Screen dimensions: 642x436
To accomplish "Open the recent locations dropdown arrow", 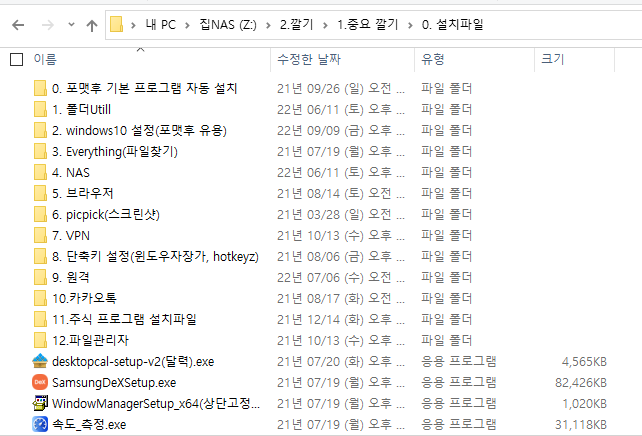I will (71, 25).
